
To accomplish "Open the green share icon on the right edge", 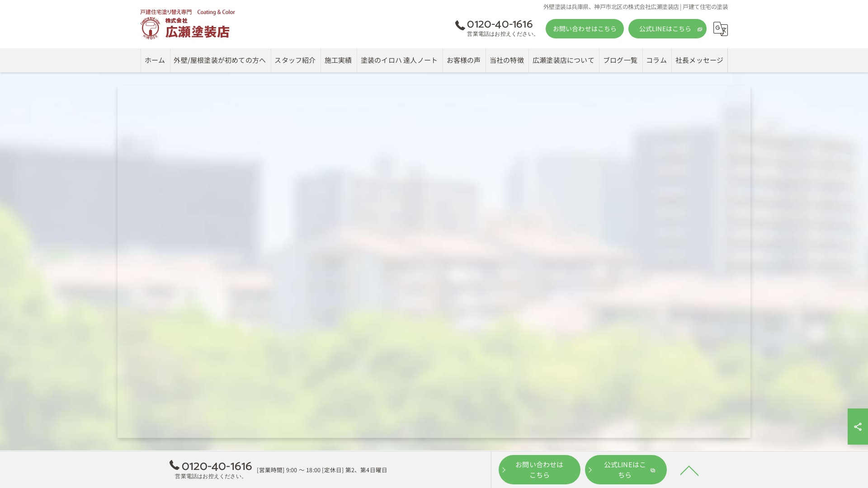I will pos(858,426).
